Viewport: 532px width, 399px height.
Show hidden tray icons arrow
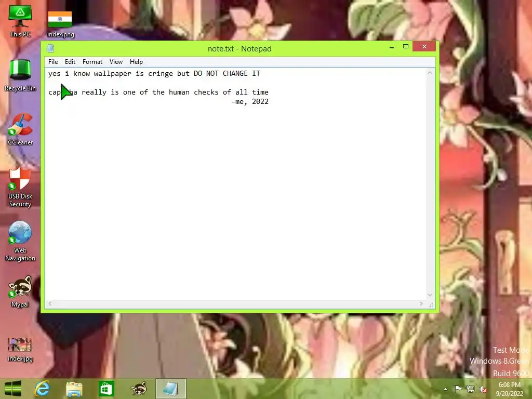click(445, 389)
